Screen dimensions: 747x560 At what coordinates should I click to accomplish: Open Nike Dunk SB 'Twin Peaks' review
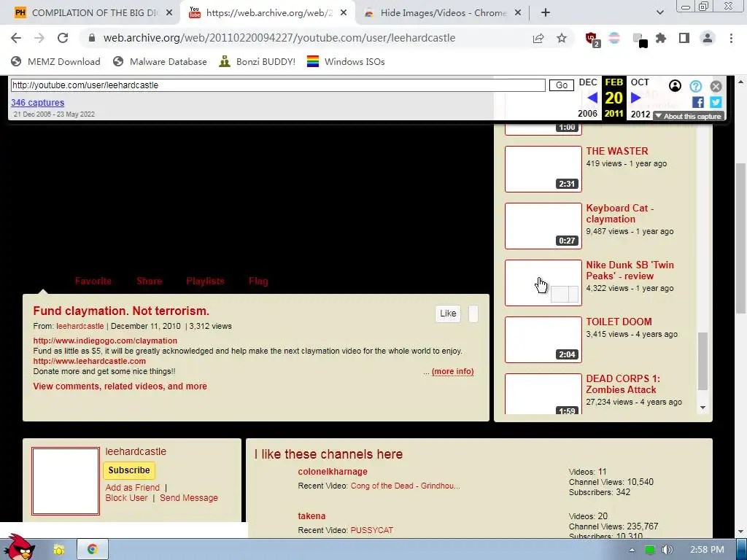(x=630, y=270)
